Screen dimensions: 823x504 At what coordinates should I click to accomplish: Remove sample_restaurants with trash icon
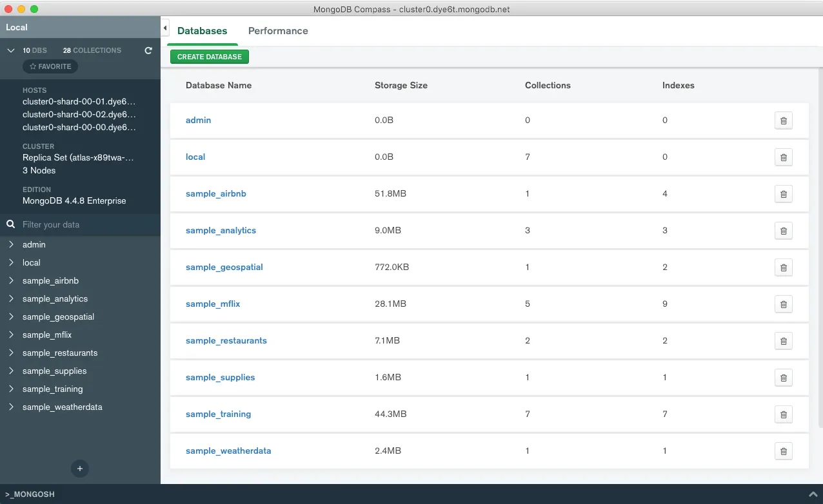[x=783, y=341]
